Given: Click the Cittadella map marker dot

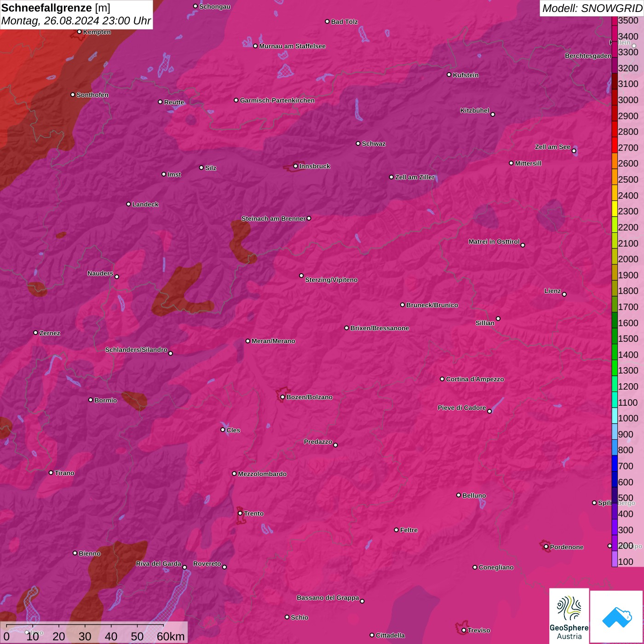Looking at the screenshot, I should (x=372, y=635).
